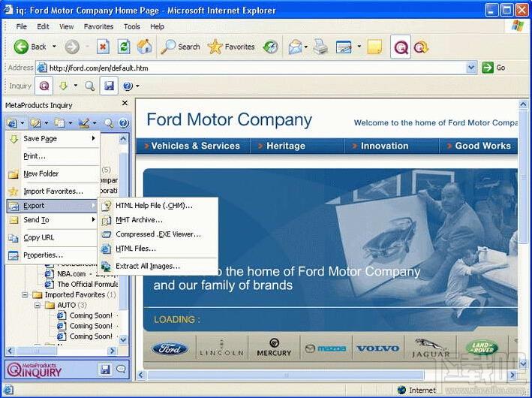
Task: Click the Inquiry panel search magnifier icon
Action: (109, 123)
